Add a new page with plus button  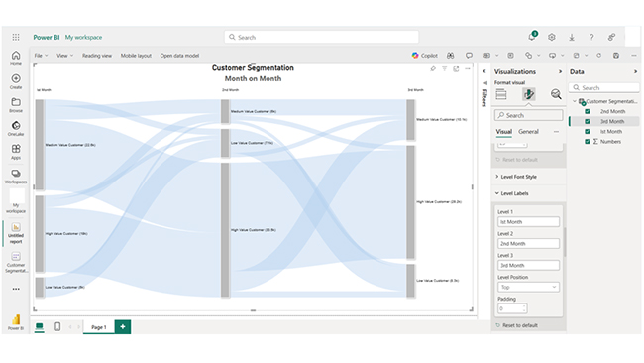pos(123,327)
